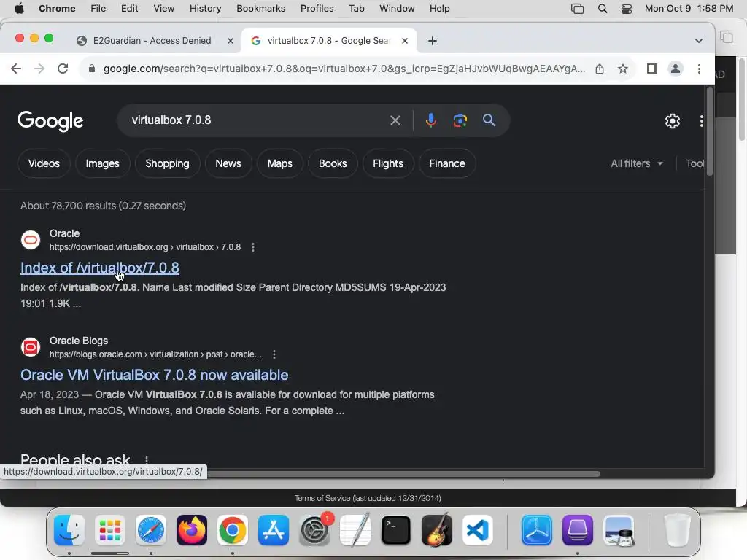The image size is (747, 560).
Task: Open TextEdit from the Dock
Action: click(x=355, y=530)
